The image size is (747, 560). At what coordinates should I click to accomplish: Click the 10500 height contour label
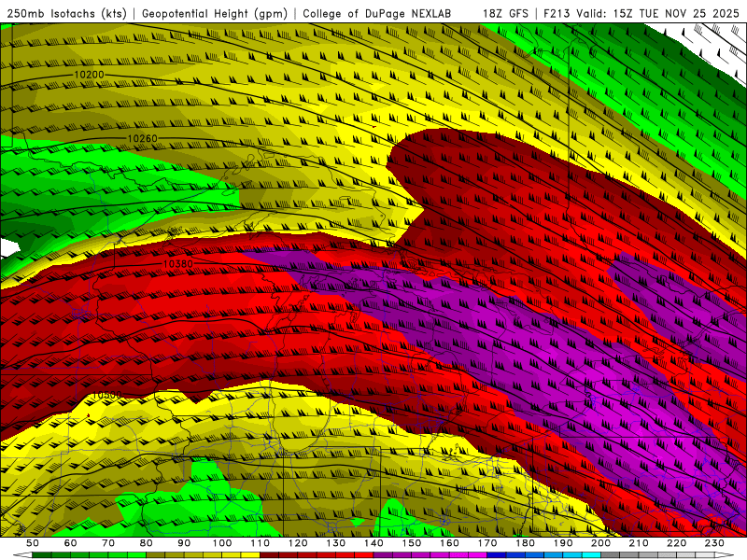(106, 395)
